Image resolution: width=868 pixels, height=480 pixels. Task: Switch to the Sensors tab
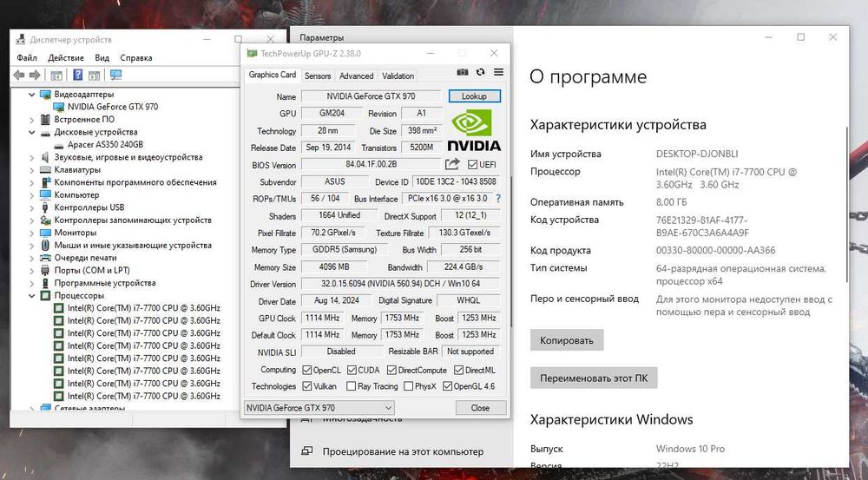pos(318,76)
